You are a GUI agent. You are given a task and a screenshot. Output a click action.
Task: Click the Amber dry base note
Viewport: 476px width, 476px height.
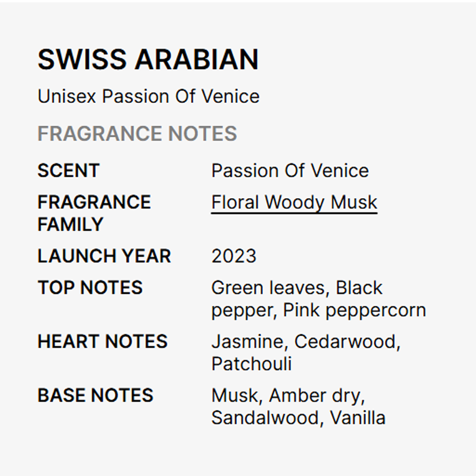click(x=315, y=395)
